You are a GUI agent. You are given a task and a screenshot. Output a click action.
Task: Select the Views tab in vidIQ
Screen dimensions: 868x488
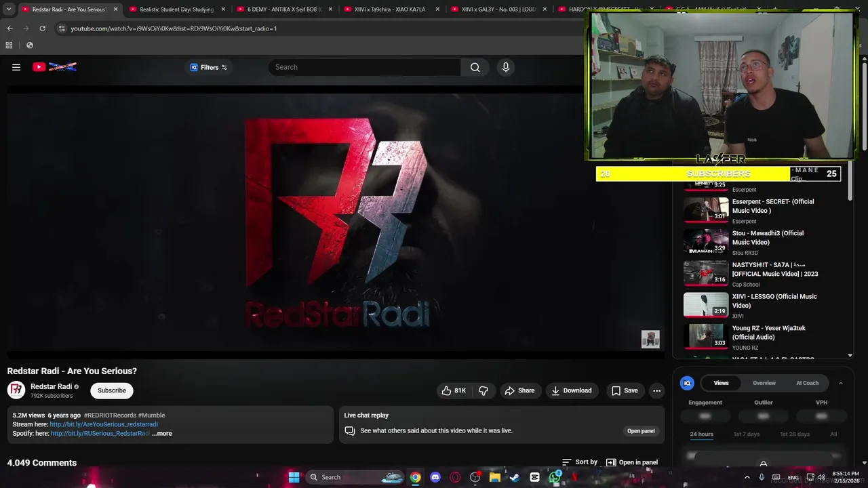[x=721, y=383]
